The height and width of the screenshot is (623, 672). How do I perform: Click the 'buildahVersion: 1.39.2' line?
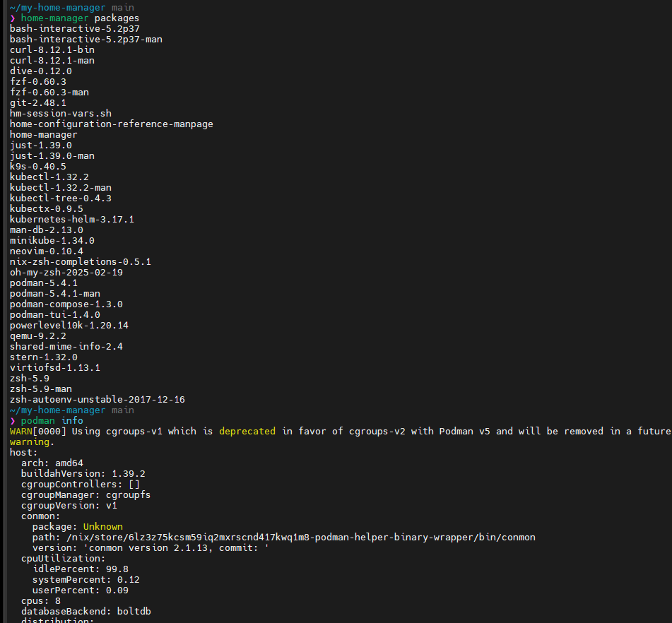(83, 474)
